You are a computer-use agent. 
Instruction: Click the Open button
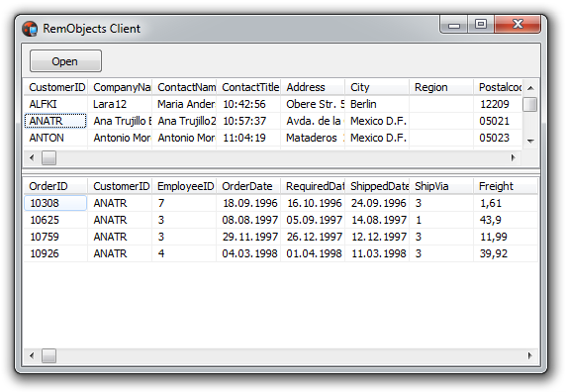click(65, 61)
